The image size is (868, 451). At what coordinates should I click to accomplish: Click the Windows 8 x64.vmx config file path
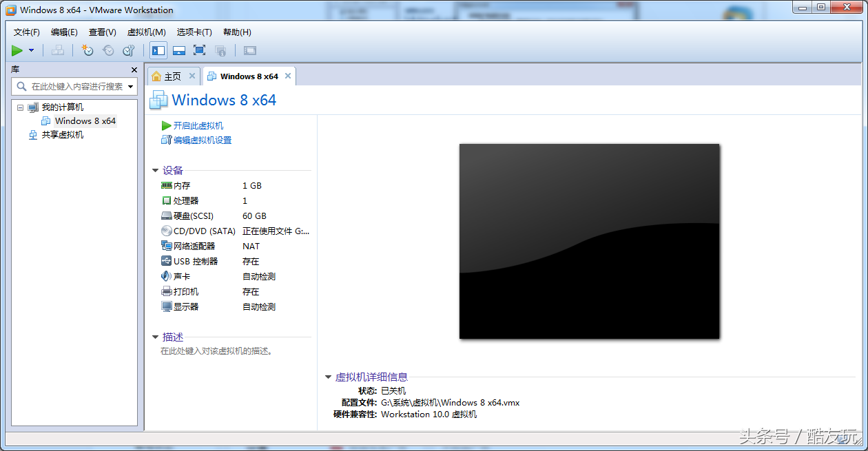click(x=450, y=403)
